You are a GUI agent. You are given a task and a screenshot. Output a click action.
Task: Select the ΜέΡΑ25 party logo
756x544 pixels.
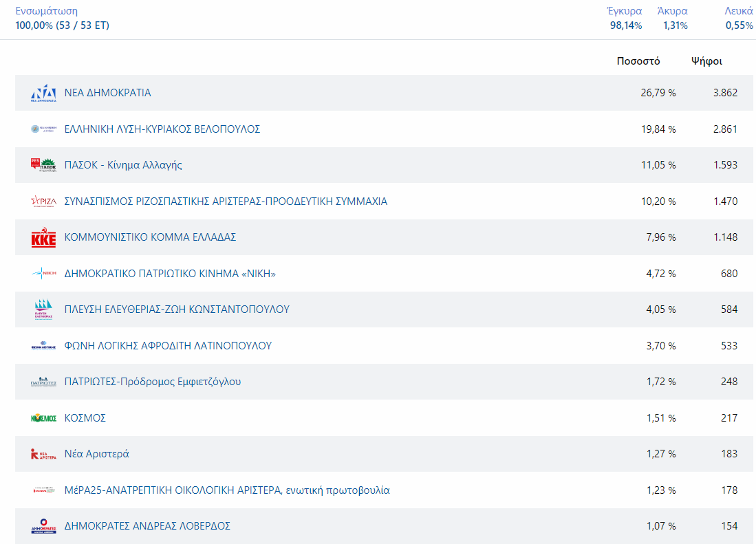43,490
